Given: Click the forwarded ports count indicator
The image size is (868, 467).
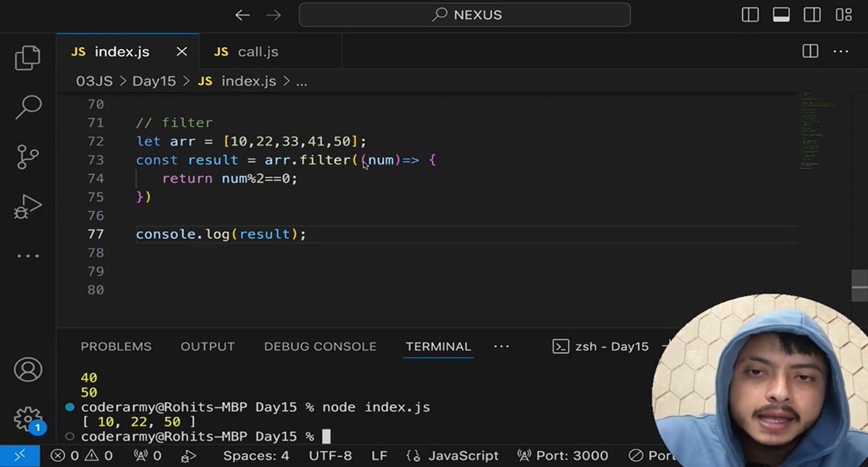Looking at the screenshot, I should pos(148,455).
